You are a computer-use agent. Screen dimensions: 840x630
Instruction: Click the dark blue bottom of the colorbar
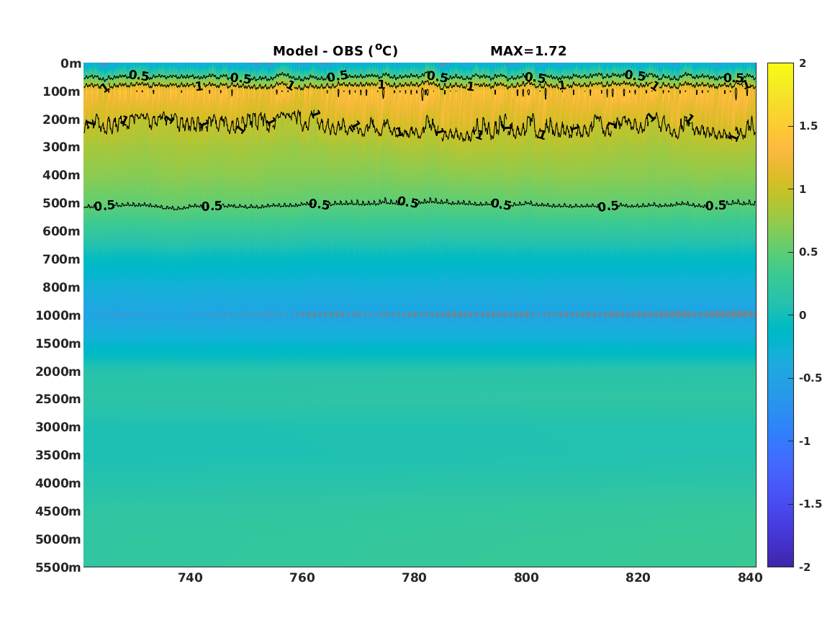780,562
